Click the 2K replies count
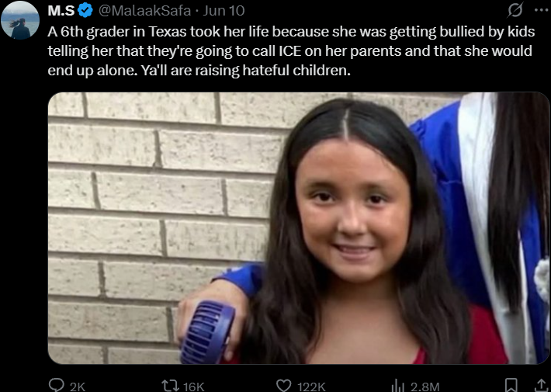The height and width of the screenshot is (392, 551). point(78,387)
